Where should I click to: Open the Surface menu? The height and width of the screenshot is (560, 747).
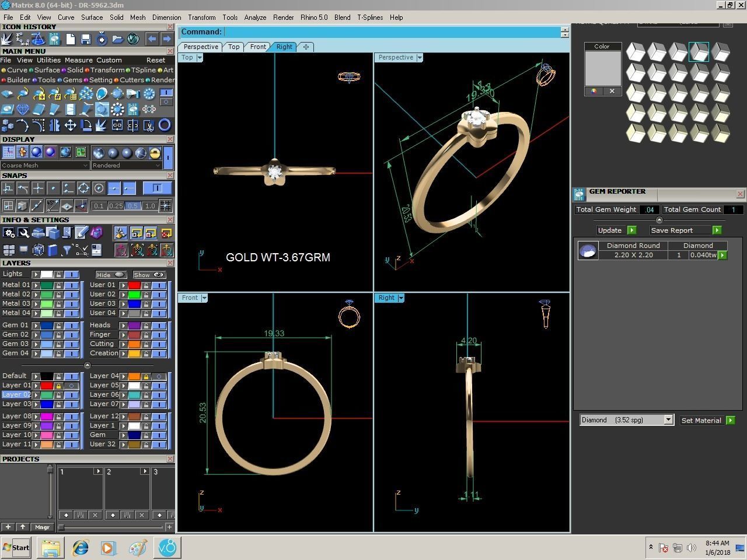pos(92,17)
